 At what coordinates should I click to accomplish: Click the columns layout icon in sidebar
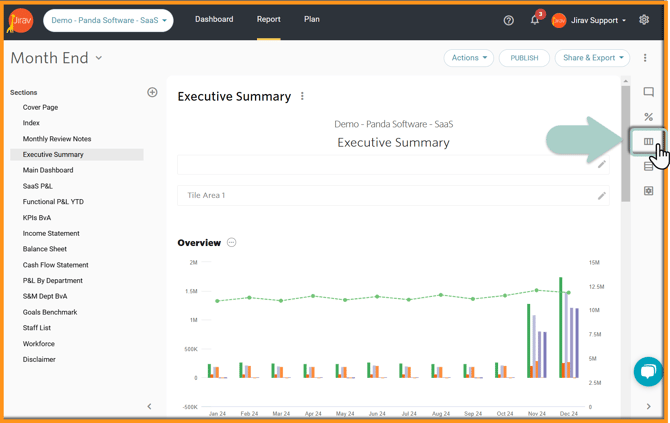(x=648, y=142)
